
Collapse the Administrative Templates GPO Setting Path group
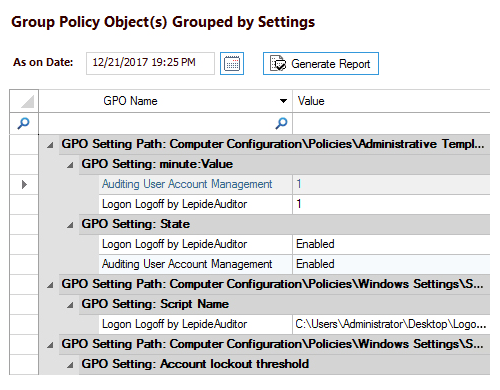tap(50, 145)
